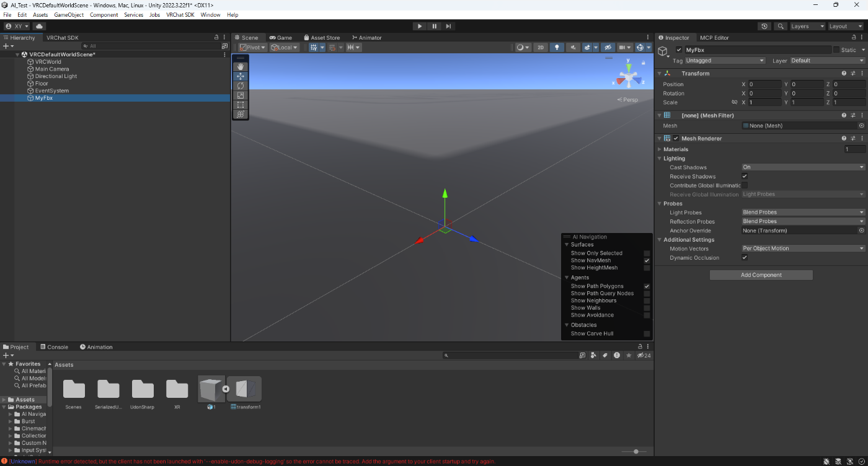Click the Search by Type icon in Project
868x466 pixels.
point(594,355)
